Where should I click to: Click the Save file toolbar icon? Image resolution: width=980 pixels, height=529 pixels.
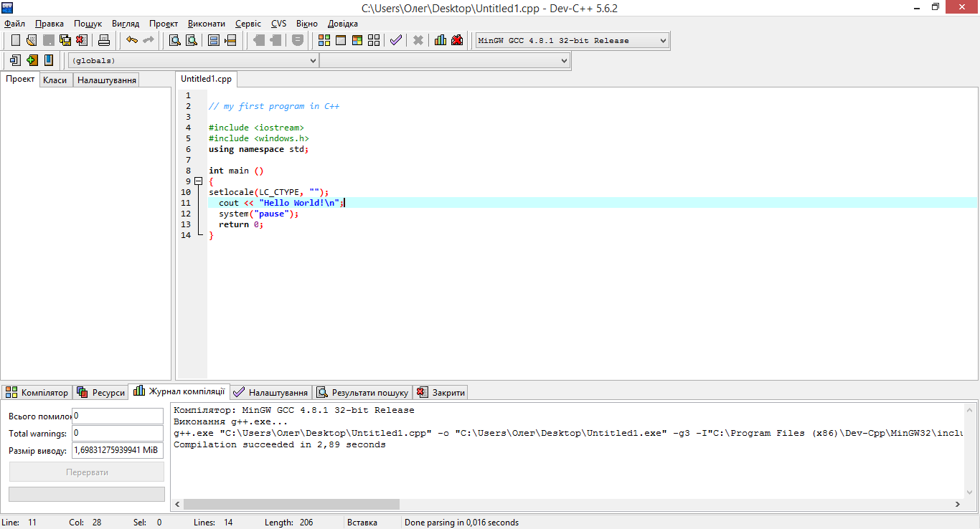coord(49,40)
